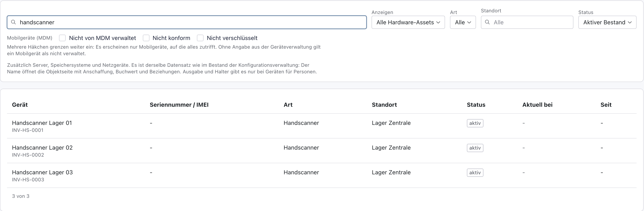The width and height of the screenshot is (644, 211).
Task: Click the search magnifier icon beside handscanner
Action: click(x=13, y=22)
